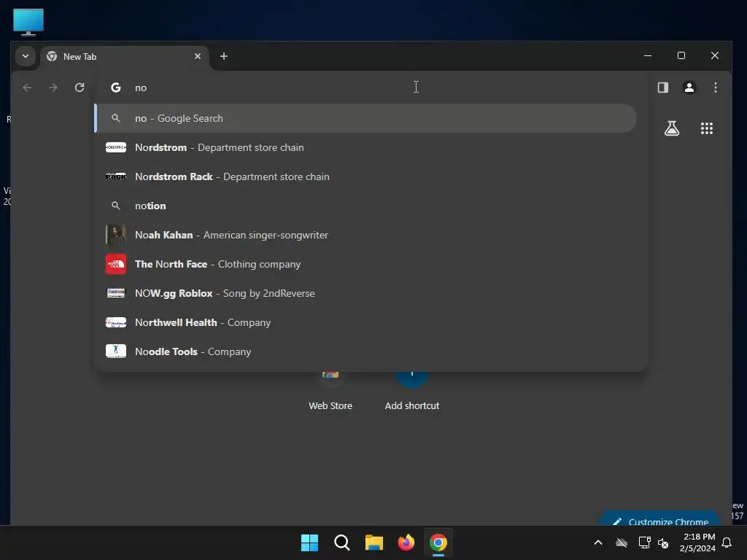Open the Windows Start menu
This screenshot has width=747, height=560.
309,542
